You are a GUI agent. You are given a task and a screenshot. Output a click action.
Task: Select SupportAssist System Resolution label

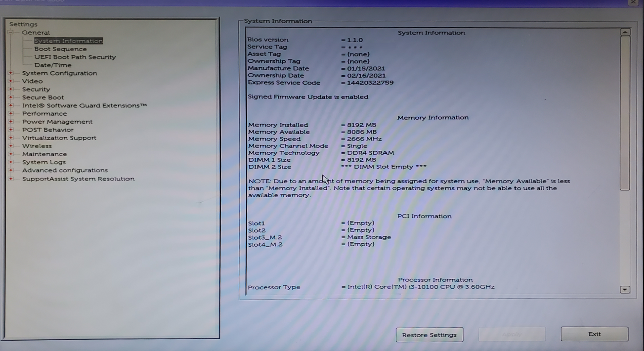click(78, 179)
